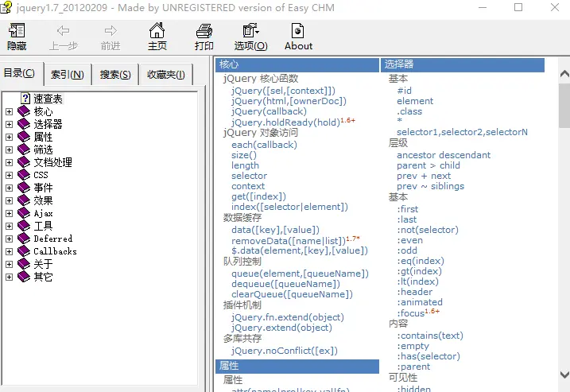This screenshot has width=570, height=392.
Task: Open the 收藏夹 (Favorites) tab
Action: (165, 75)
